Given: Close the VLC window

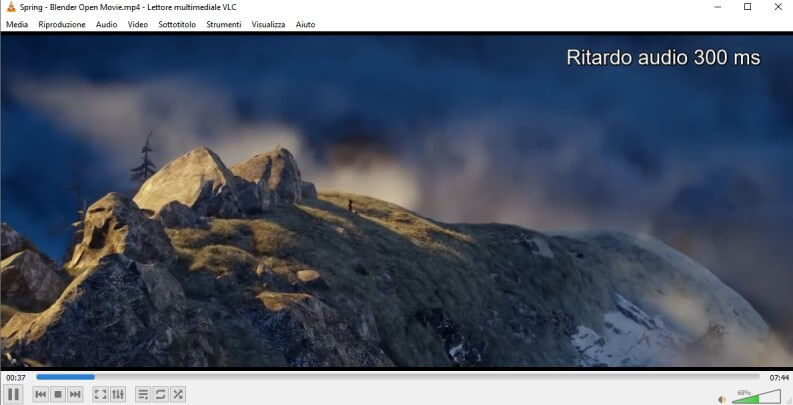Looking at the screenshot, I should (778, 7).
